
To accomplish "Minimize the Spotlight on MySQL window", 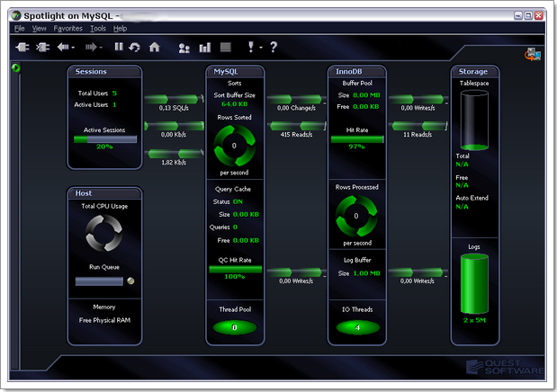I will 518,15.
